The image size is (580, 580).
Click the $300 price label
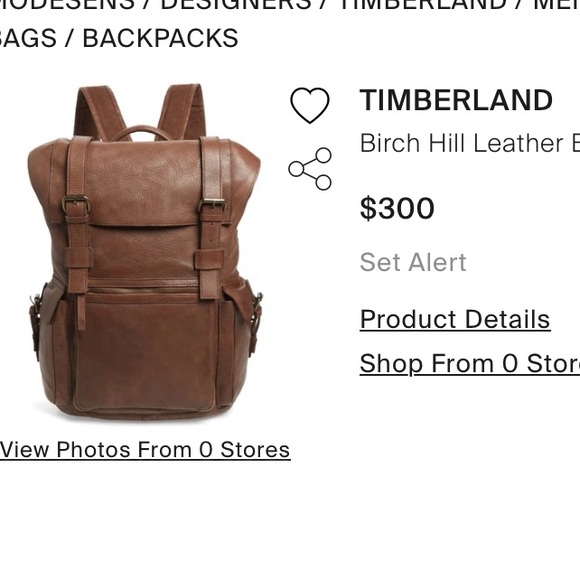point(397,208)
